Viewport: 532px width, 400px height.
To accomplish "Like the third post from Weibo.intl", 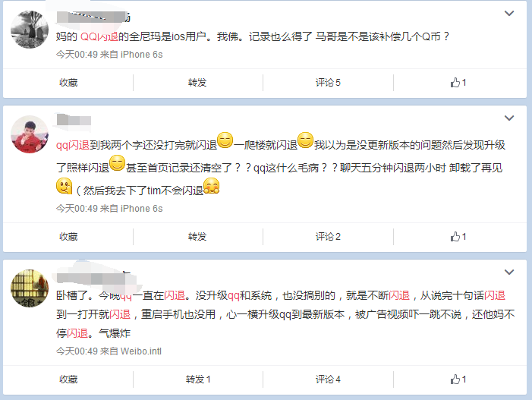I will pyautogui.click(x=458, y=379).
